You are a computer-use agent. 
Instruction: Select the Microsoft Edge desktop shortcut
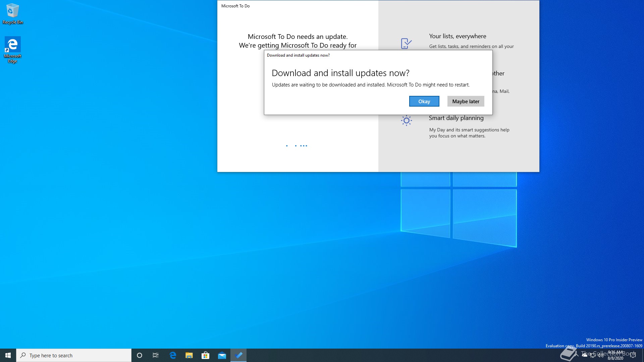(12, 50)
